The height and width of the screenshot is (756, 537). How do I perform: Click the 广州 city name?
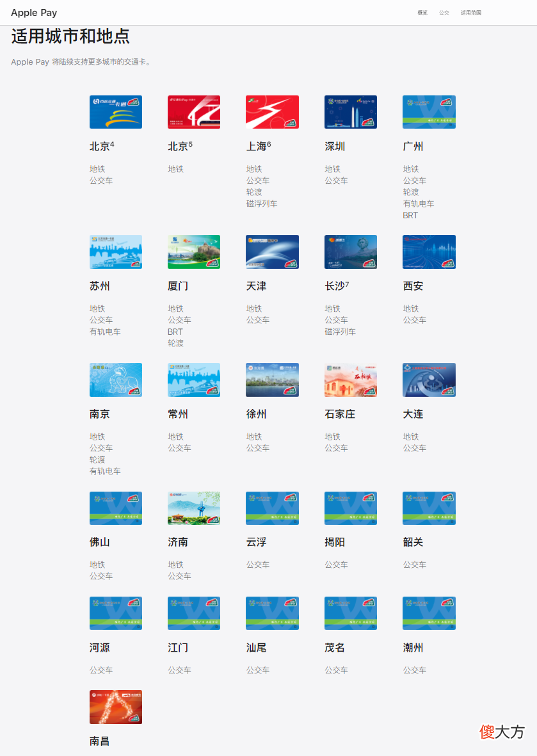point(413,147)
